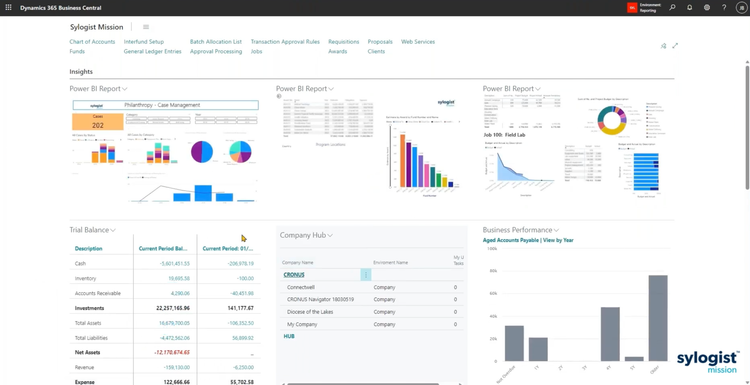Open the HUB group link

point(289,336)
